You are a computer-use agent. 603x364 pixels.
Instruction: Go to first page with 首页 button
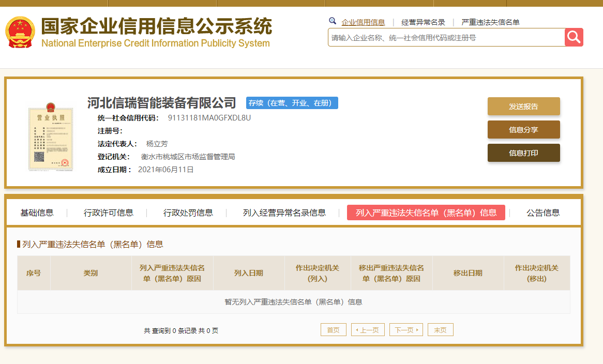click(x=334, y=330)
